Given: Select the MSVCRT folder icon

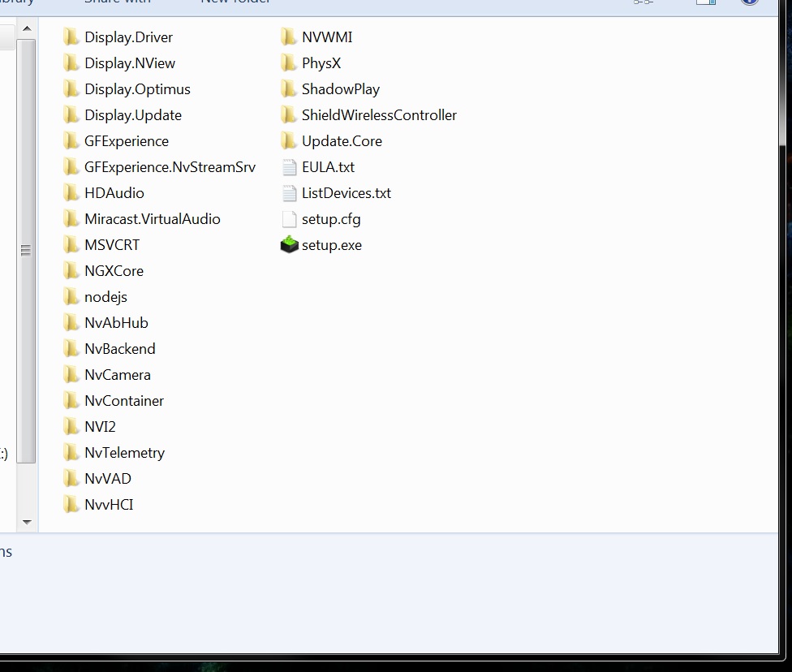Looking at the screenshot, I should (71, 245).
